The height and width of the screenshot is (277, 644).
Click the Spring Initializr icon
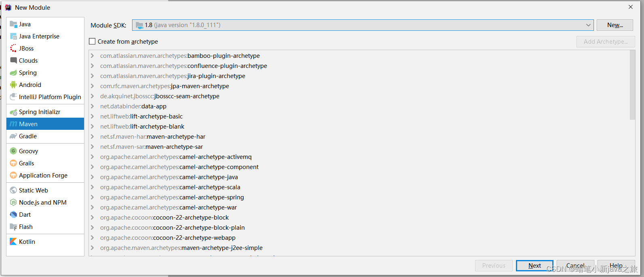(13, 112)
